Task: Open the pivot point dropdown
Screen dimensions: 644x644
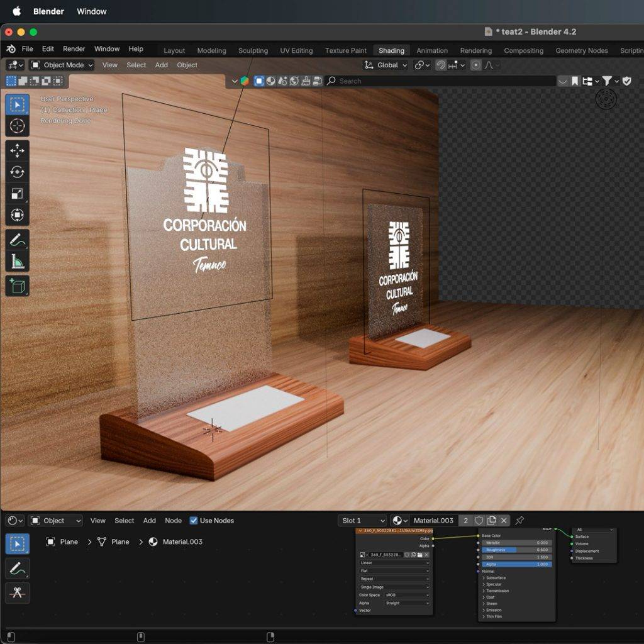Action: tap(422, 65)
